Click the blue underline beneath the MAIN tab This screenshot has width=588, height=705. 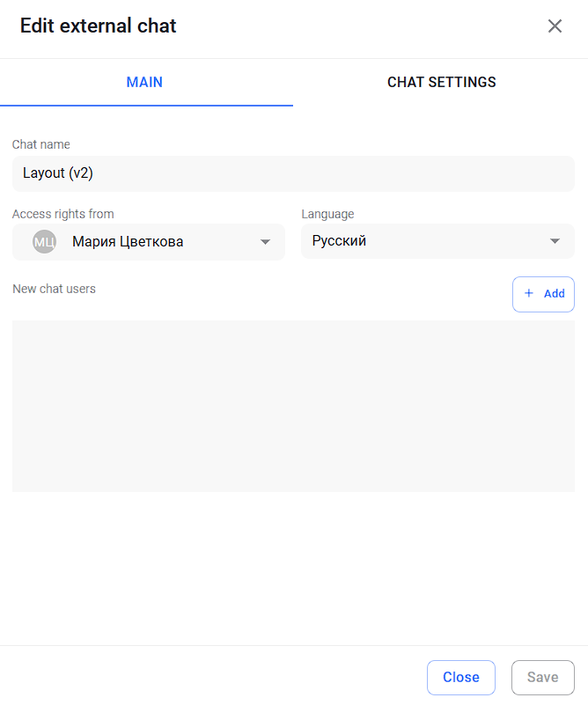(146, 106)
